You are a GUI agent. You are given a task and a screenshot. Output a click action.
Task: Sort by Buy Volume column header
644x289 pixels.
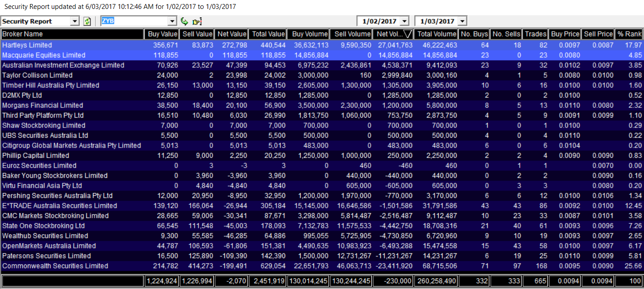click(x=308, y=34)
